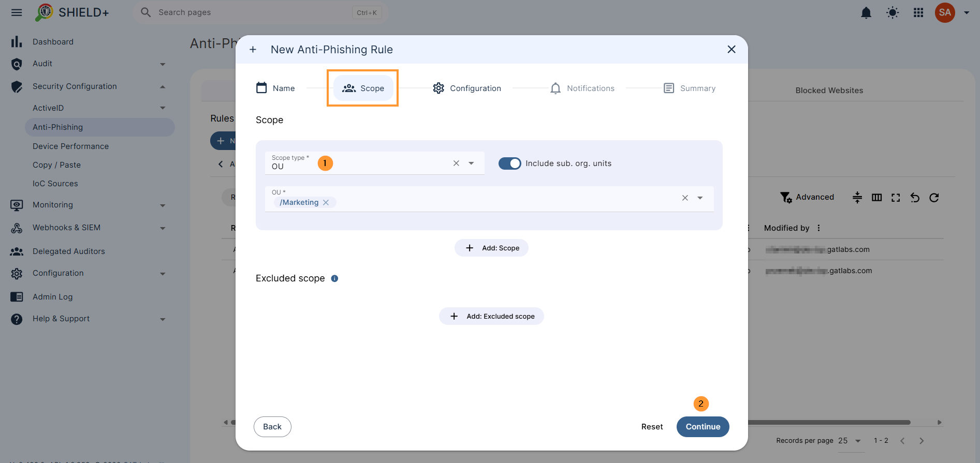The height and width of the screenshot is (463, 980).
Task: Expand the Audit sidebar section
Action: tap(163, 64)
